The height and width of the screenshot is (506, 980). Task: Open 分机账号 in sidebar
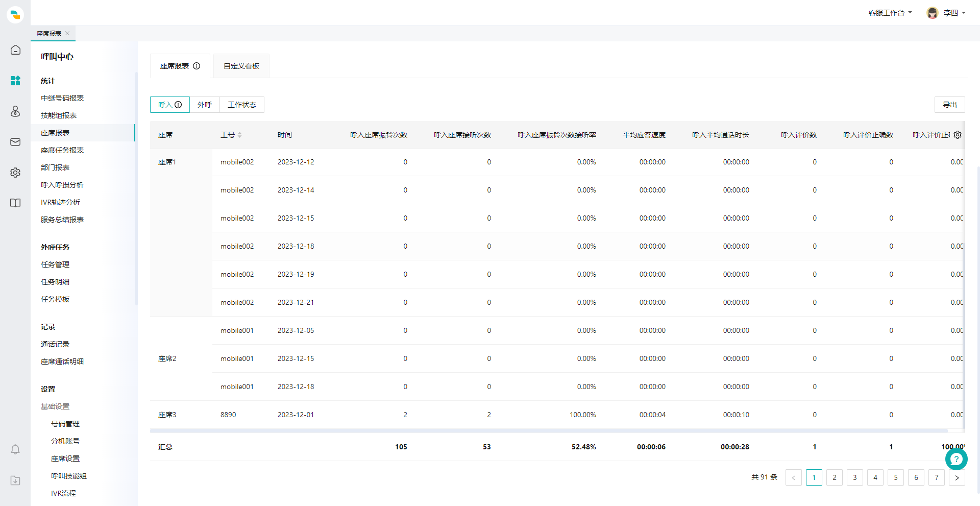[65, 441]
